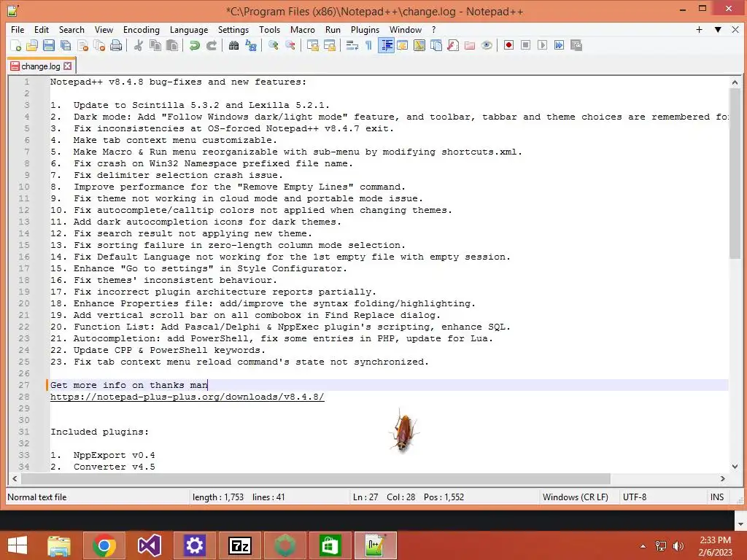Save current recorded macro icon
Image resolution: width=747 pixels, height=560 pixels.
(x=576, y=45)
